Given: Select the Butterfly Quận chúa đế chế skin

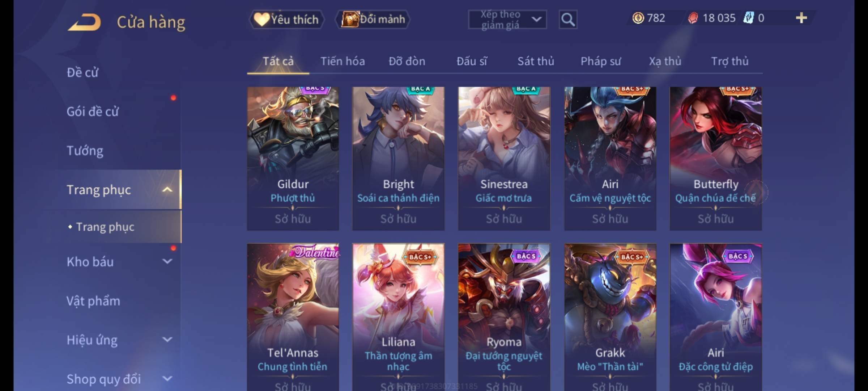Looking at the screenshot, I should (716, 159).
